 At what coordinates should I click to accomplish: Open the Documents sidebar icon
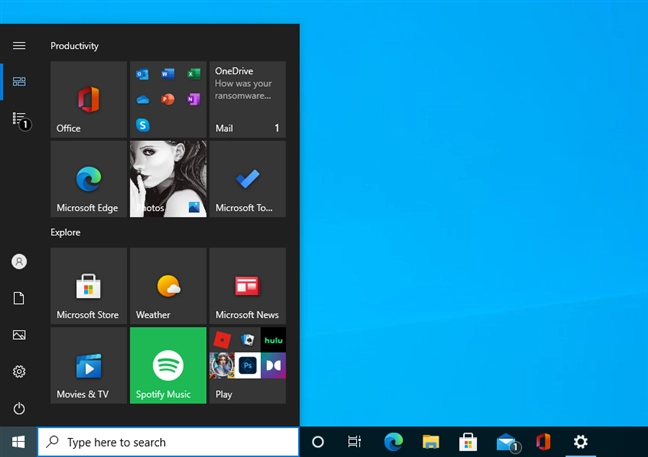(x=19, y=298)
